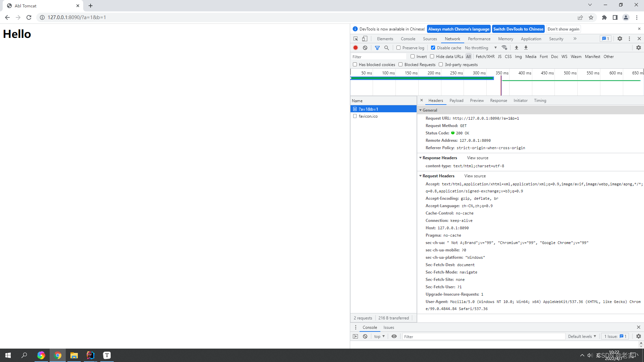Click the record network log button
Viewport: 644px width, 362px height.
[x=356, y=48]
